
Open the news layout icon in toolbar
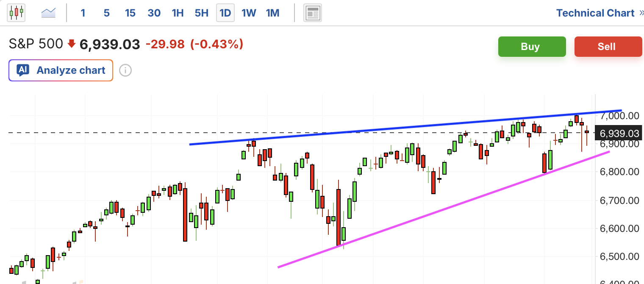pos(313,13)
